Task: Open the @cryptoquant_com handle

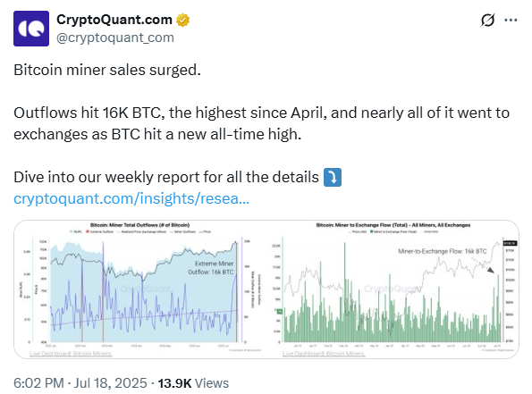Action: tap(115, 38)
